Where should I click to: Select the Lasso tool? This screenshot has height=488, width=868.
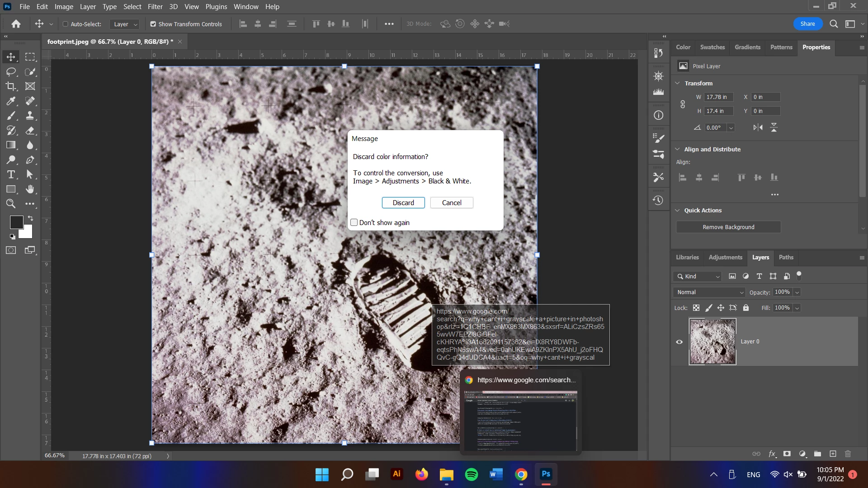[x=11, y=72]
